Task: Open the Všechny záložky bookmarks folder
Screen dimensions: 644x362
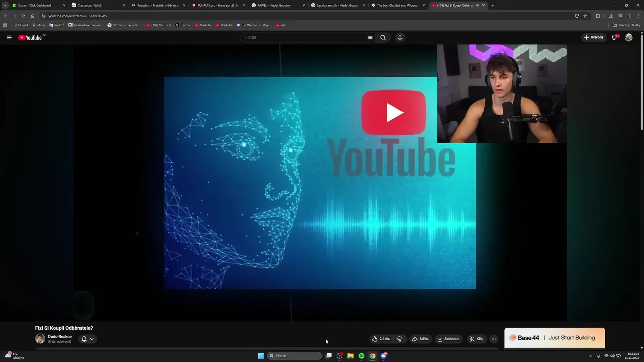Action: coord(626,25)
